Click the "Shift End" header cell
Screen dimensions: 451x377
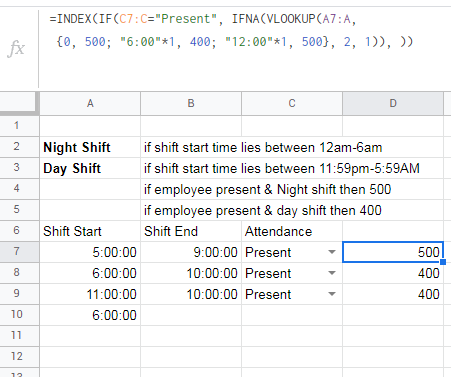191,231
